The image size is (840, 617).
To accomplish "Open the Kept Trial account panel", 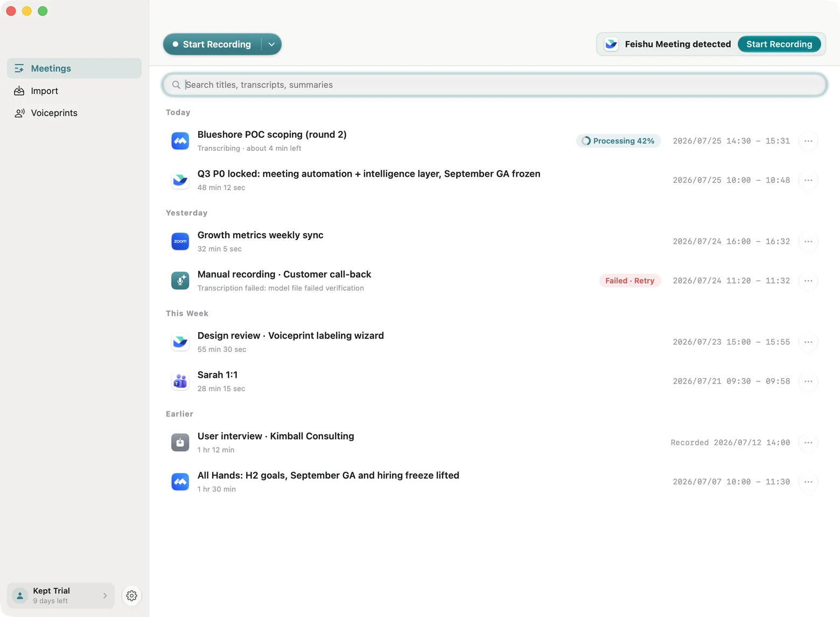I will coord(61,595).
